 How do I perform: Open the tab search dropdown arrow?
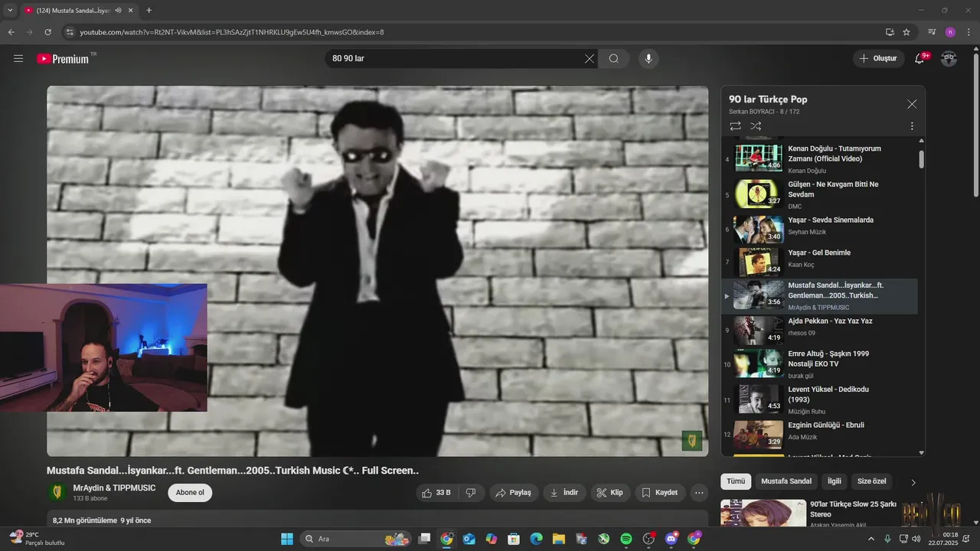(x=10, y=10)
